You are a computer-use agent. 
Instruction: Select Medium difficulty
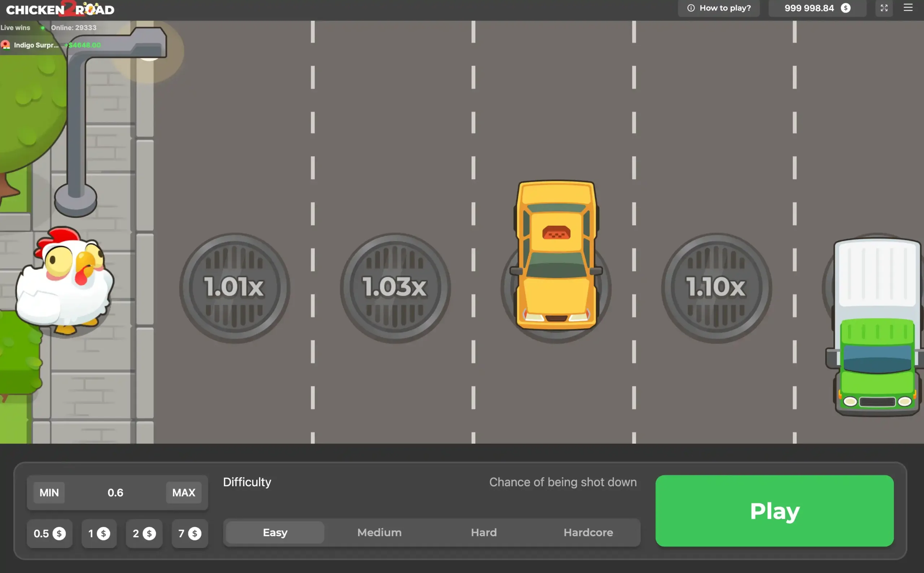[x=379, y=533]
